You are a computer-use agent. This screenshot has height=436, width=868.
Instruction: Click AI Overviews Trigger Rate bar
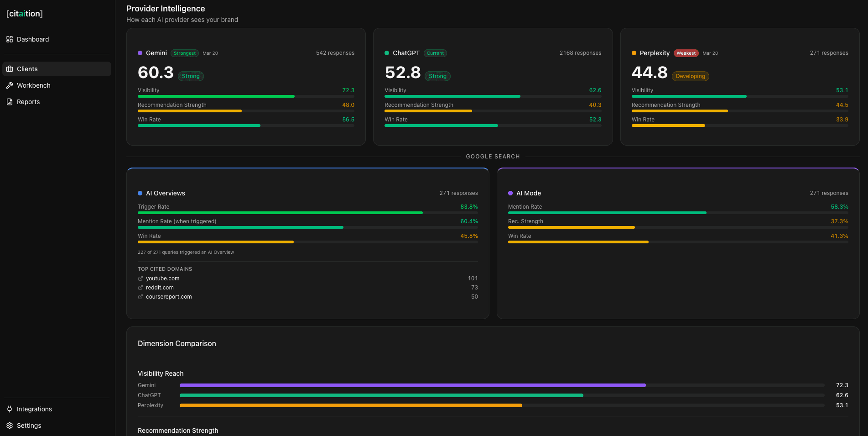point(308,213)
